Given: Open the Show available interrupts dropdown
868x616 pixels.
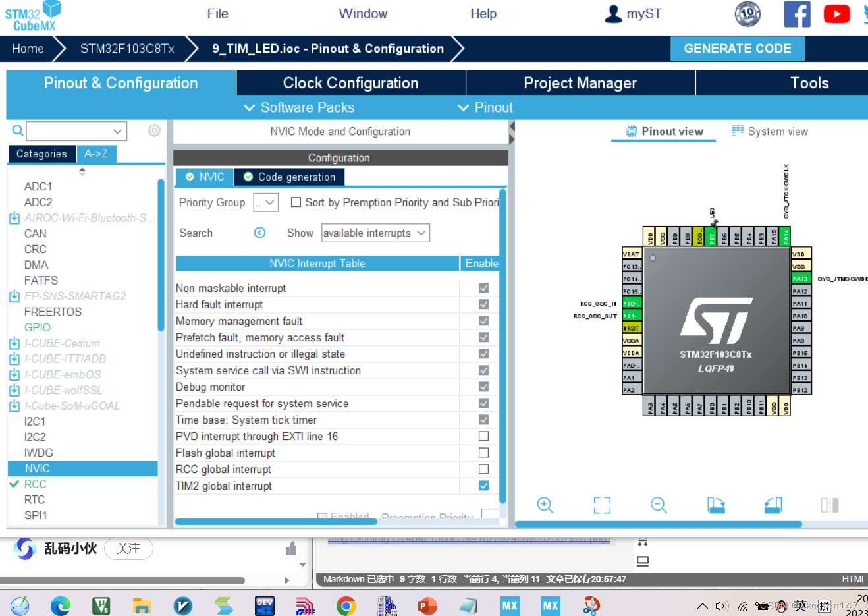Looking at the screenshot, I should (x=375, y=233).
